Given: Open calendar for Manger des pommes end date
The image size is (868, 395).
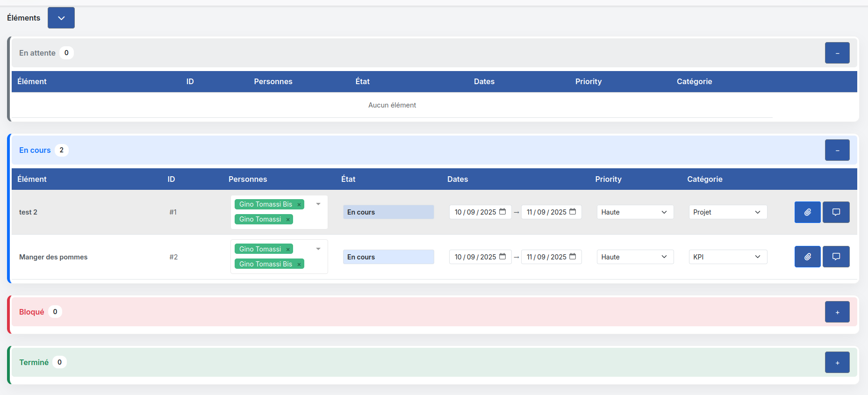Looking at the screenshot, I should [x=573, y=257].
